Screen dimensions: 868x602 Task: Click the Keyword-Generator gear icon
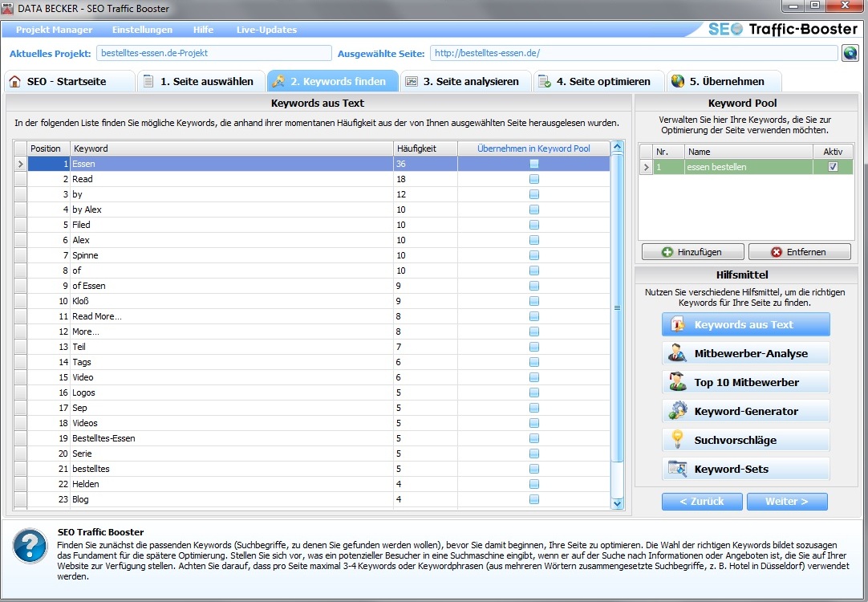[678, 411]
